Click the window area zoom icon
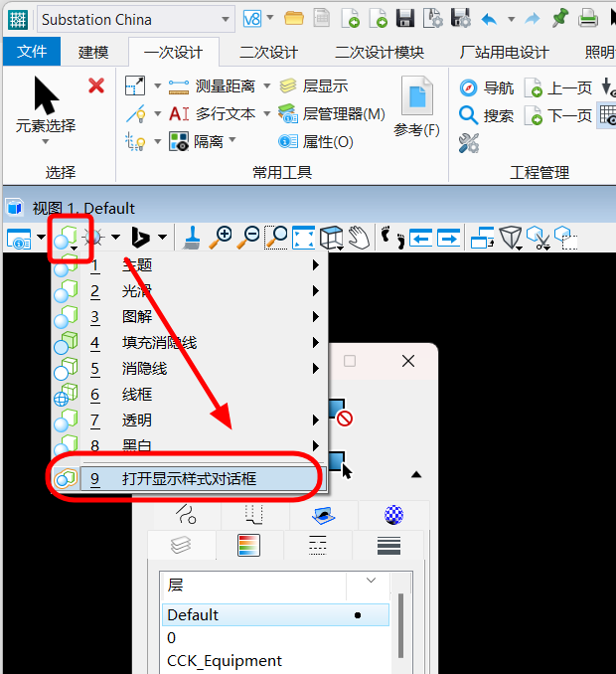Image resolution: width=616 pixels, height=674 pixels. pos(276,238)
